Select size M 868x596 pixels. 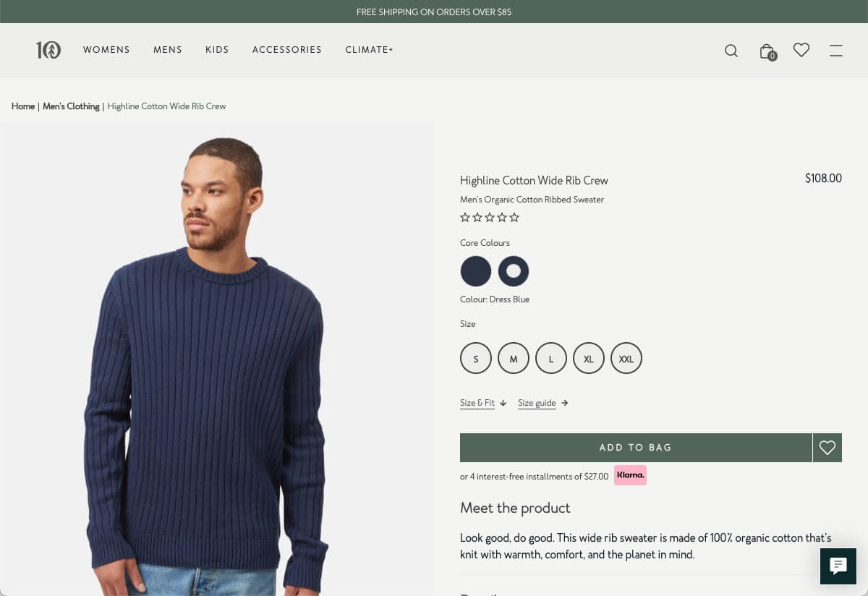point(514,359)
